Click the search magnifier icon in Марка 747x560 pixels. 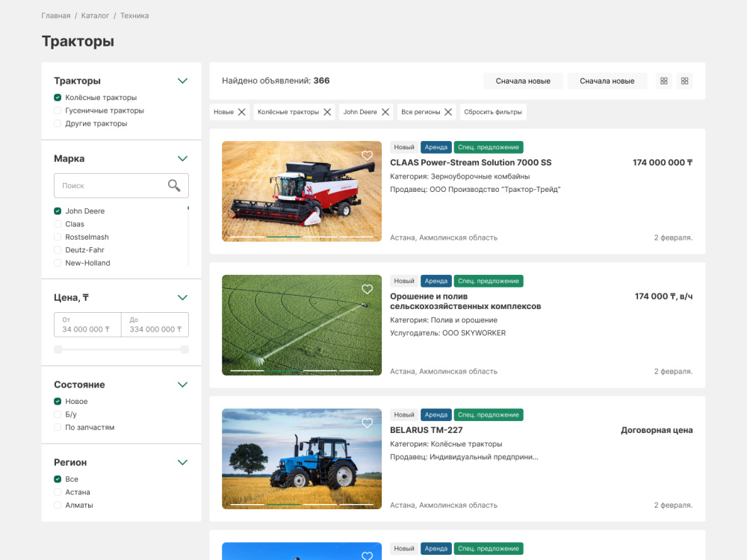(x=174, y=186)
